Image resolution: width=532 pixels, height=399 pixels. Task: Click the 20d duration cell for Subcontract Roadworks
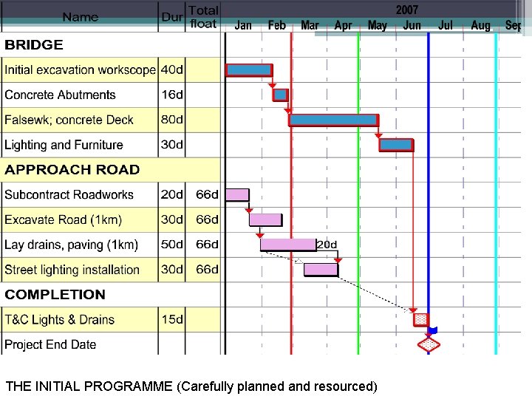click(x=171, y=195)
